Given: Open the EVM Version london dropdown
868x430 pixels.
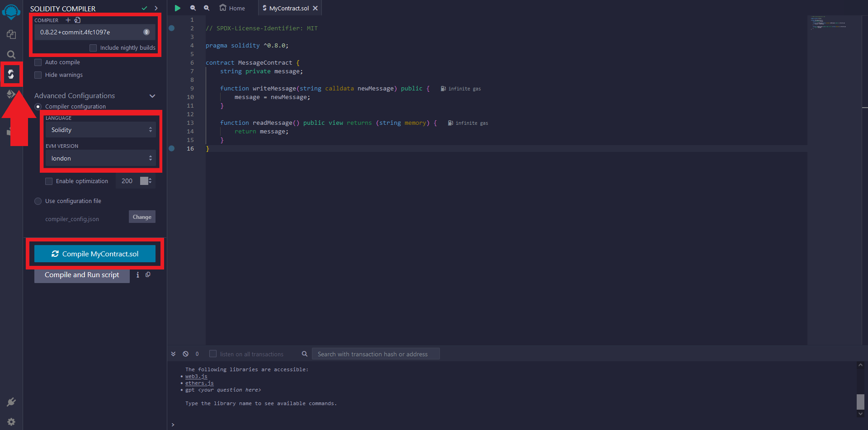Looking at the screenshot, I should [x=100, y=158].
